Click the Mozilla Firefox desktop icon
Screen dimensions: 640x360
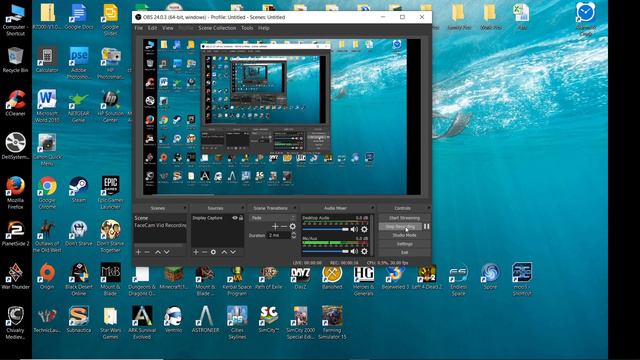[x=15, y=192]
